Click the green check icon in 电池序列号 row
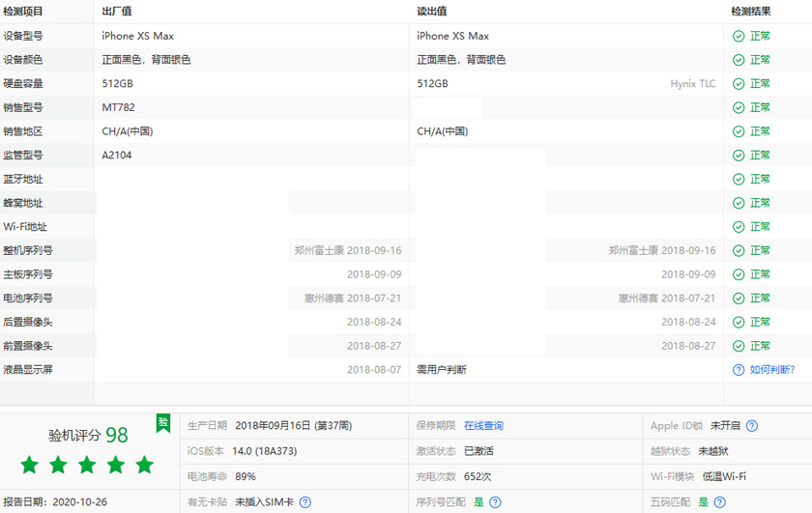812x513 pixels. [x=739, y=299]
